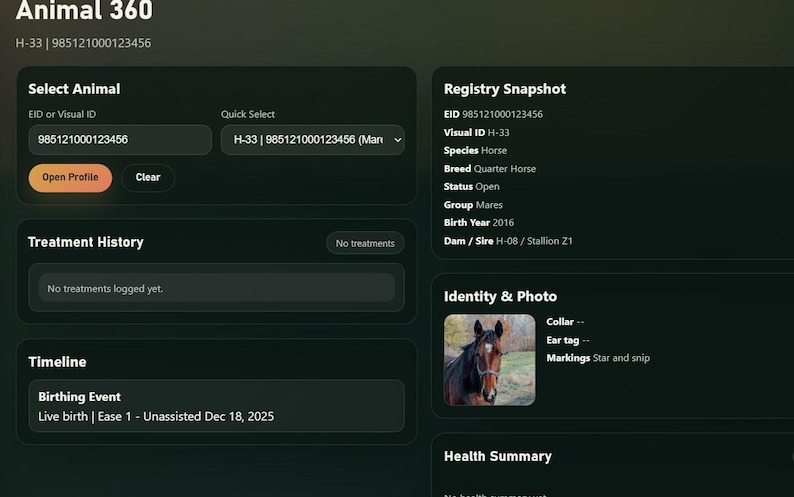Screen dimensions: 794x497
Task: Click the 'Collar --' row
Action: pyautogui.click(x=565, y=322)
